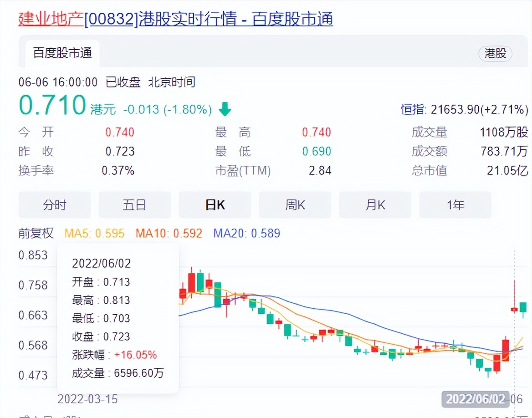Screen dimensions: 532x418
Task: Select the 1年 one-year chart period
Action: 455,205
